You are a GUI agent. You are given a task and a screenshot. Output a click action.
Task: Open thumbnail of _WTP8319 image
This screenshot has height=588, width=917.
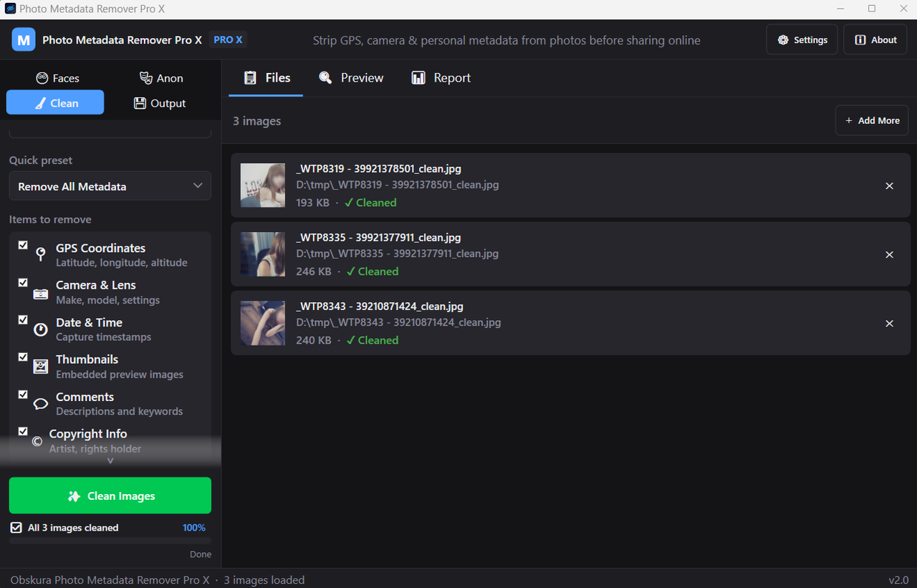click(263, 185)
